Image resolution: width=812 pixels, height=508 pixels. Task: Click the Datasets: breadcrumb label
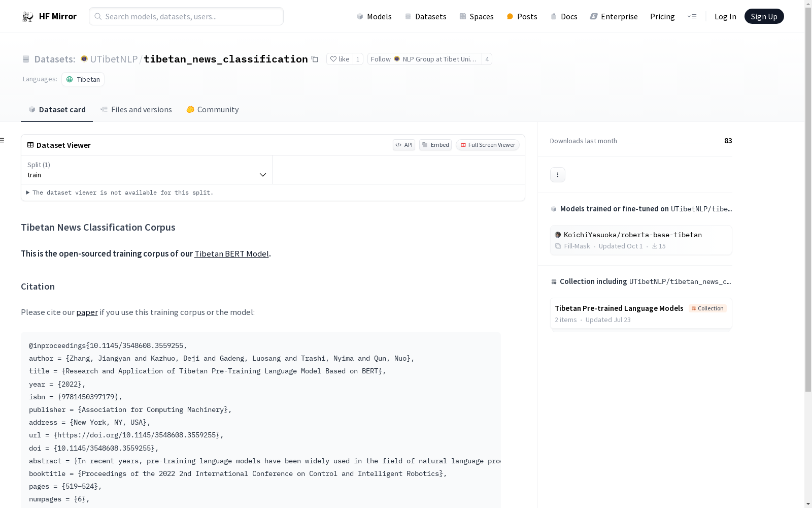point(55,59)
